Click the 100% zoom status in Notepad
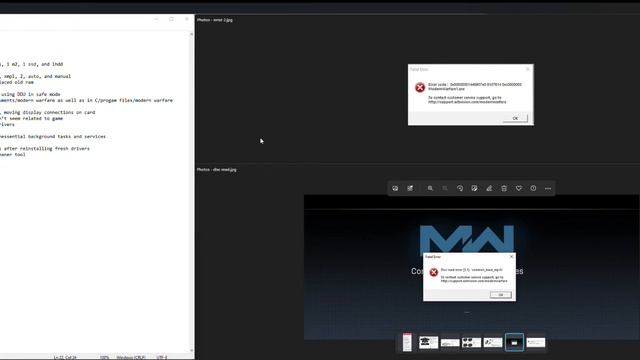This screenshot has height=360, width=640. 104,358
